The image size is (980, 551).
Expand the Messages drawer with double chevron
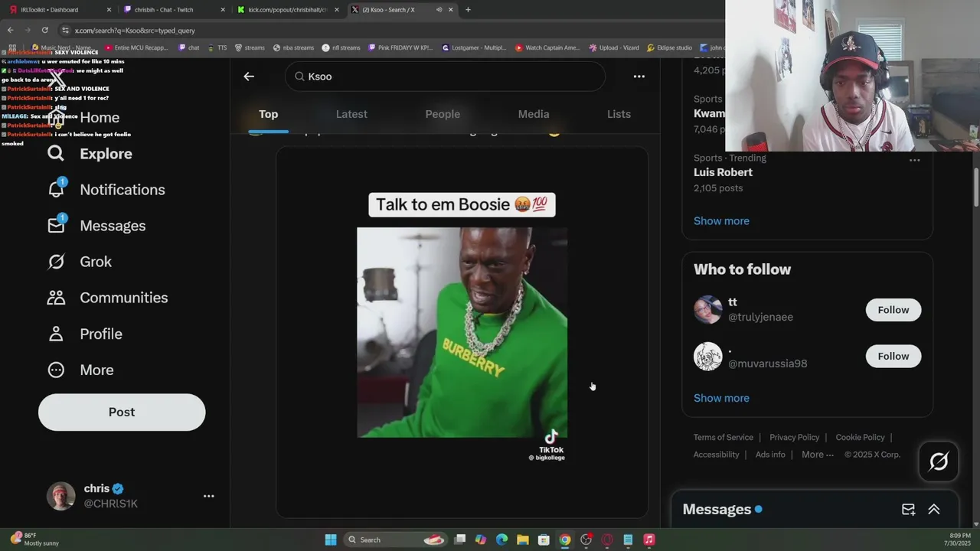pyautogui.click(x=934, y=510)
